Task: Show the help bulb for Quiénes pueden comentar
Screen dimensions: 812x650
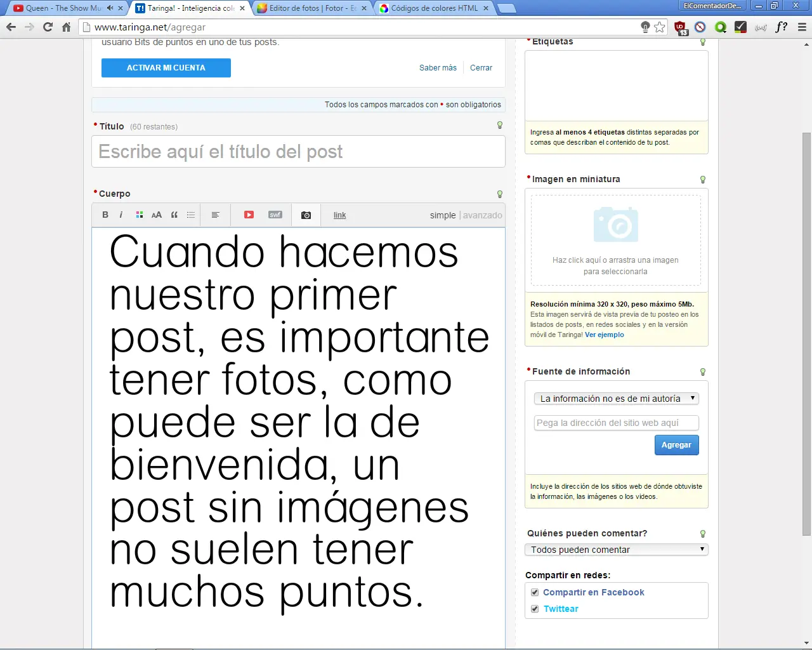Action: click(x=702, y=534)
